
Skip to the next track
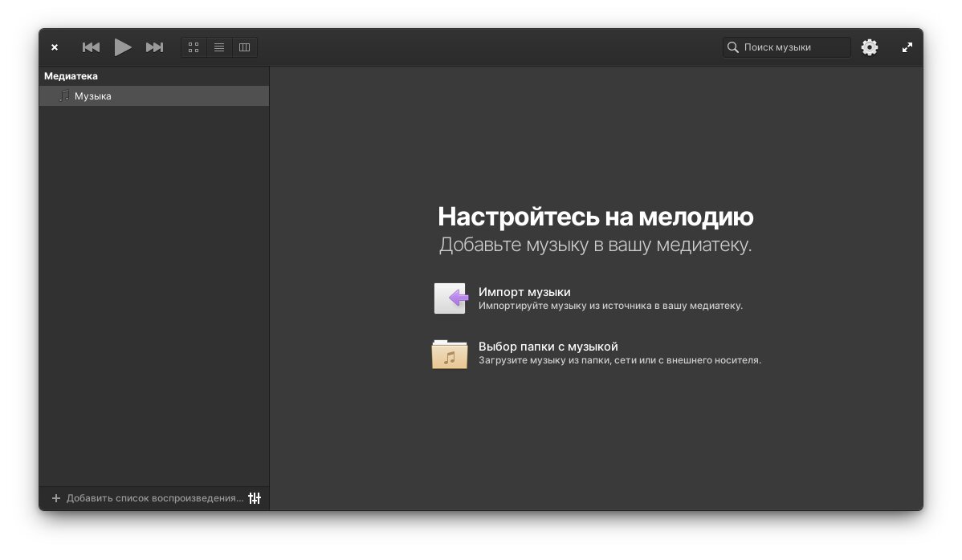[x=154, y=47]
